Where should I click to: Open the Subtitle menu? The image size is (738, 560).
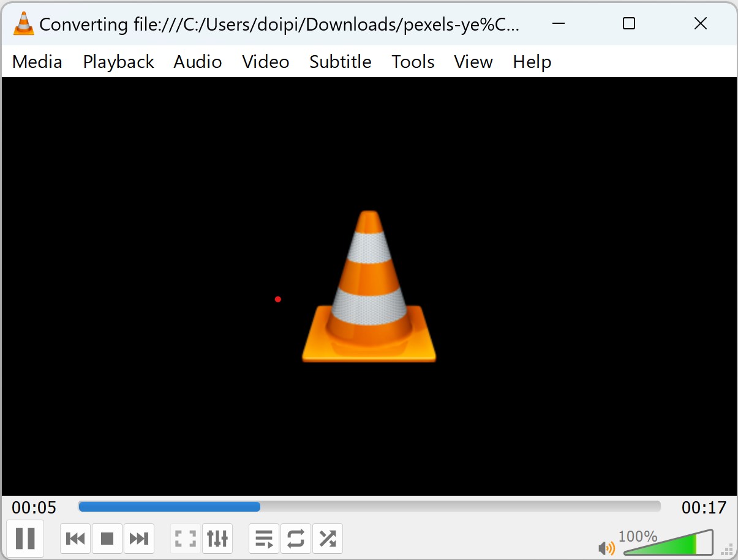(341, 62)
